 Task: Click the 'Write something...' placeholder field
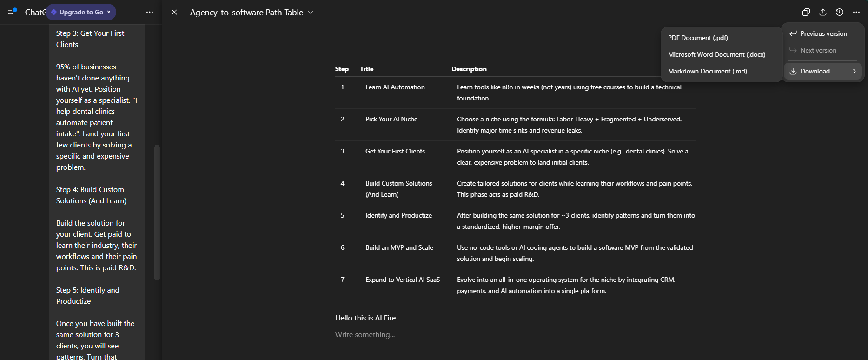coord(365,335)
